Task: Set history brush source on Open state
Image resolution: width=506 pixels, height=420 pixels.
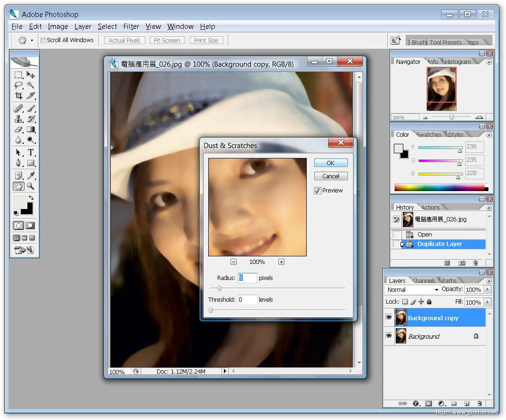Action: [x=396, y=234]
